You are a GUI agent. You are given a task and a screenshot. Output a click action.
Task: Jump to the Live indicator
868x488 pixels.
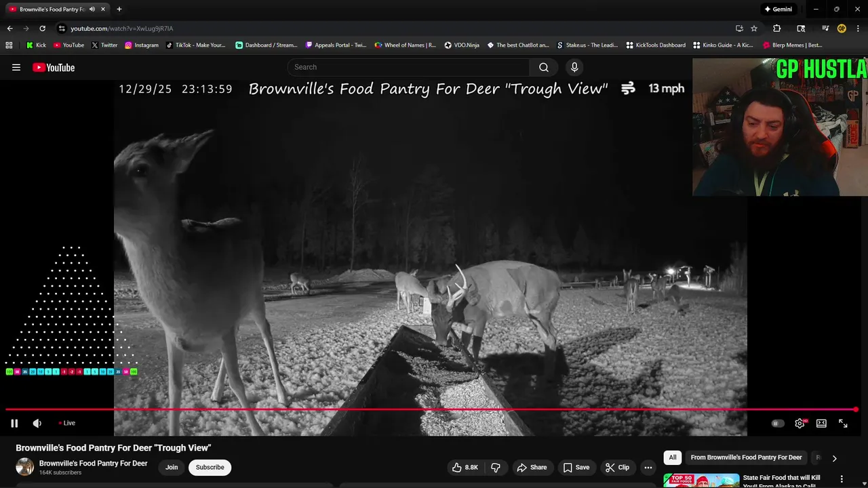pyautogui.click(x=66, y=423)
